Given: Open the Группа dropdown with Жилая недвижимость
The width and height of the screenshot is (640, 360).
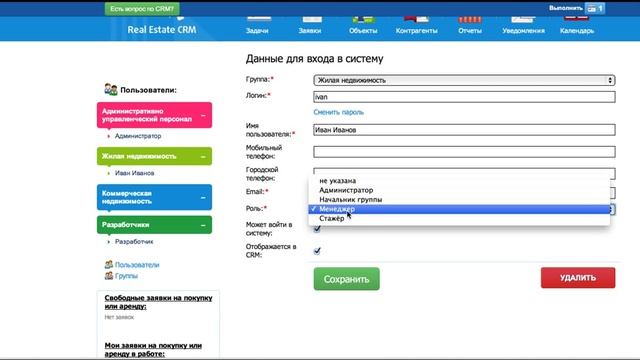Looking at the screenshot, I should coord(464,80).
